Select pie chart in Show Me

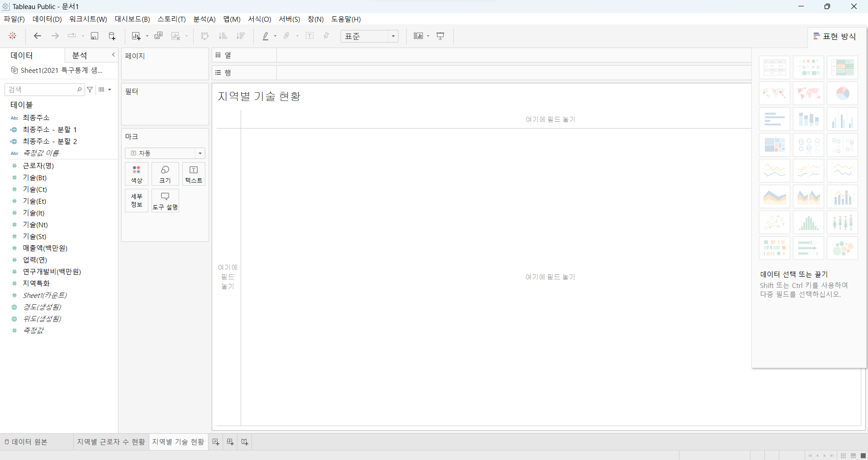[842, 93]
